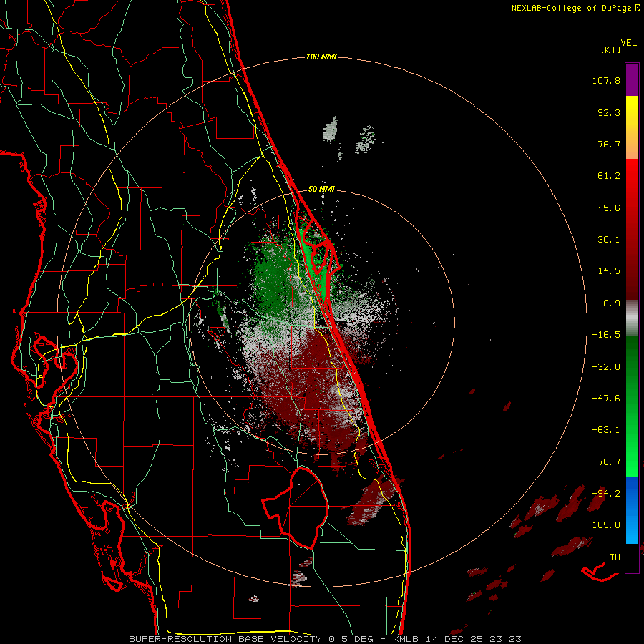The height and width of the screenshot is (644, 644).
Task: Select the -78.7 scale value
Action: [606, 462]
